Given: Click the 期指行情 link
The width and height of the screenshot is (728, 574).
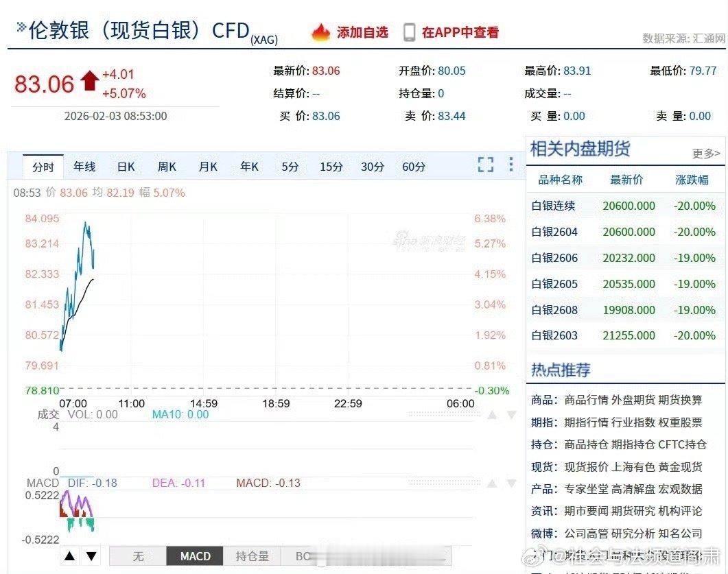Looking at the screenshot, I should tap(586, 422).
